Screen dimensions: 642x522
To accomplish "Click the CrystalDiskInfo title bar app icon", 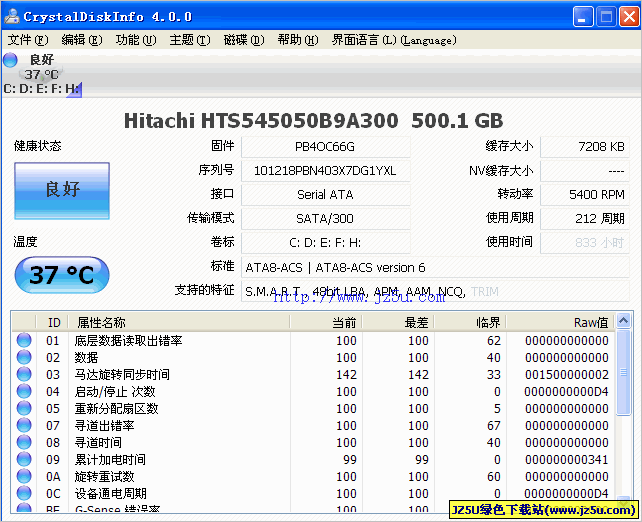I will (x=12, y=16).
